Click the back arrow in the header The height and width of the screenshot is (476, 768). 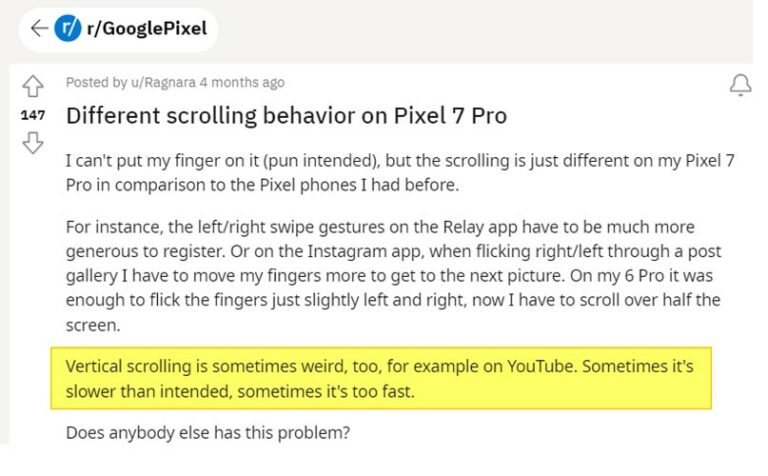pos(39,28)
